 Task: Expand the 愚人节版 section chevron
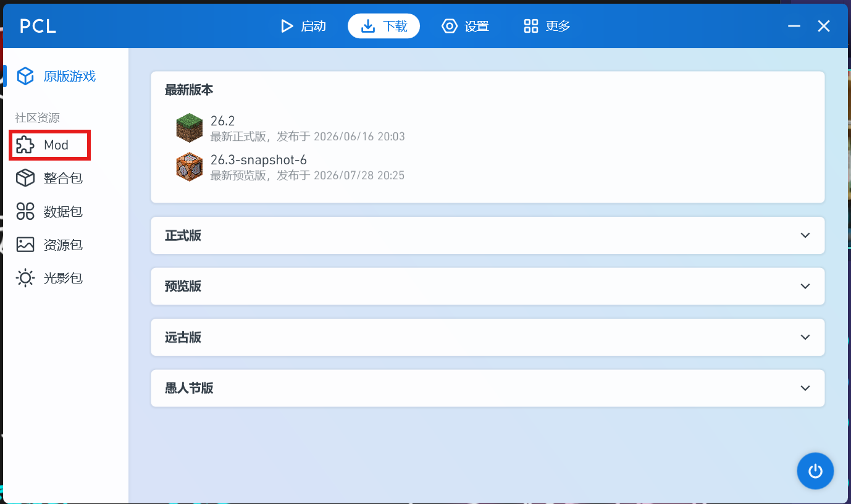pyautogui.click(x=805, y=388)
